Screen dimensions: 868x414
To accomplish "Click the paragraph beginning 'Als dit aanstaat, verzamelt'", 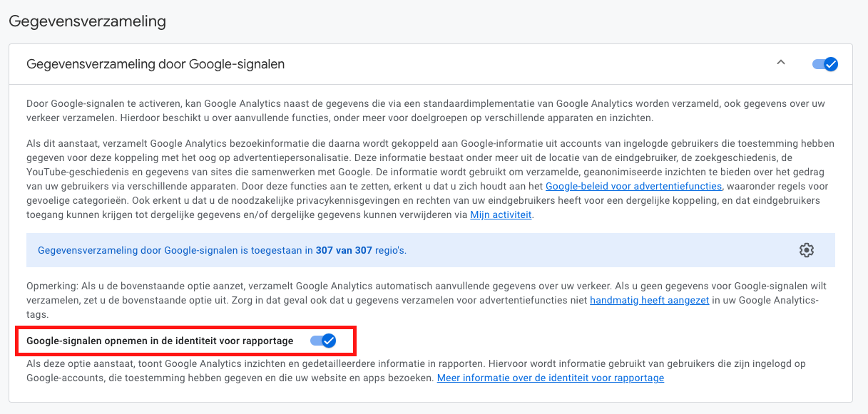I will point(430,179).
